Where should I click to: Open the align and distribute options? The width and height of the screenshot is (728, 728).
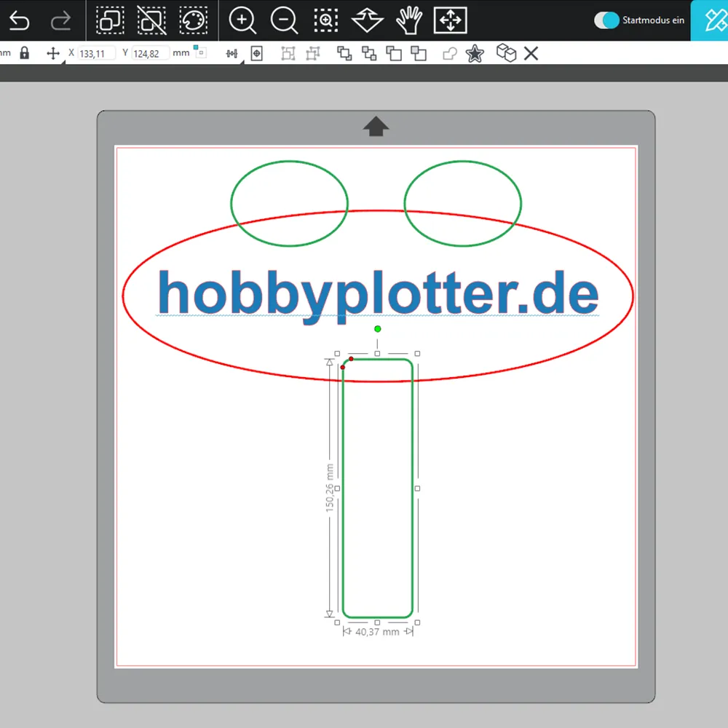(232, 54)
